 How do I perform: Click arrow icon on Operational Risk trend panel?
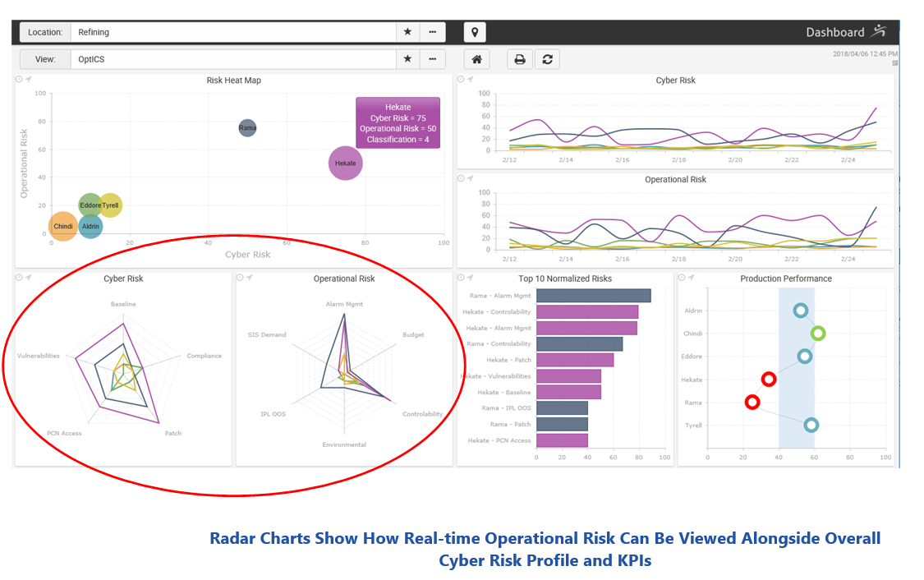click(470, 178)
